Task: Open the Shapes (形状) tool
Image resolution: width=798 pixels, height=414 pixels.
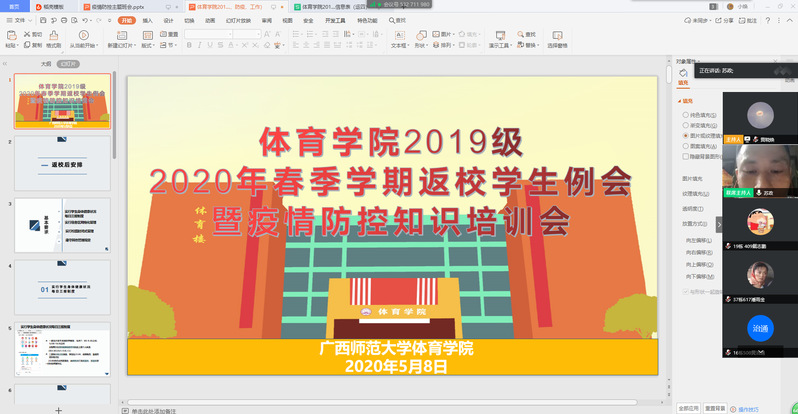Action: [421, 39]
